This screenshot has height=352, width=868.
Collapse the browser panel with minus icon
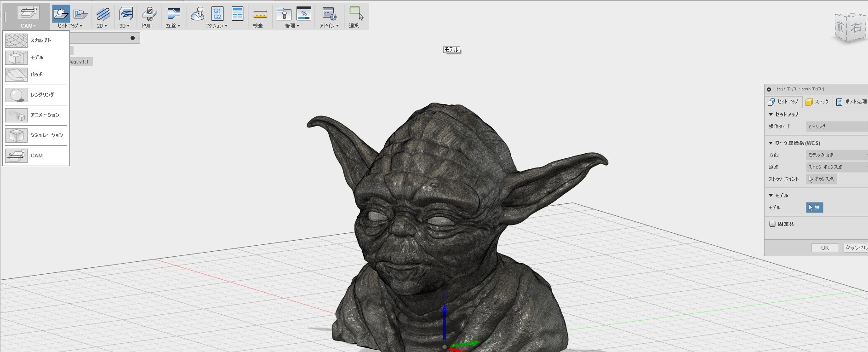click(x=133, y=38)
